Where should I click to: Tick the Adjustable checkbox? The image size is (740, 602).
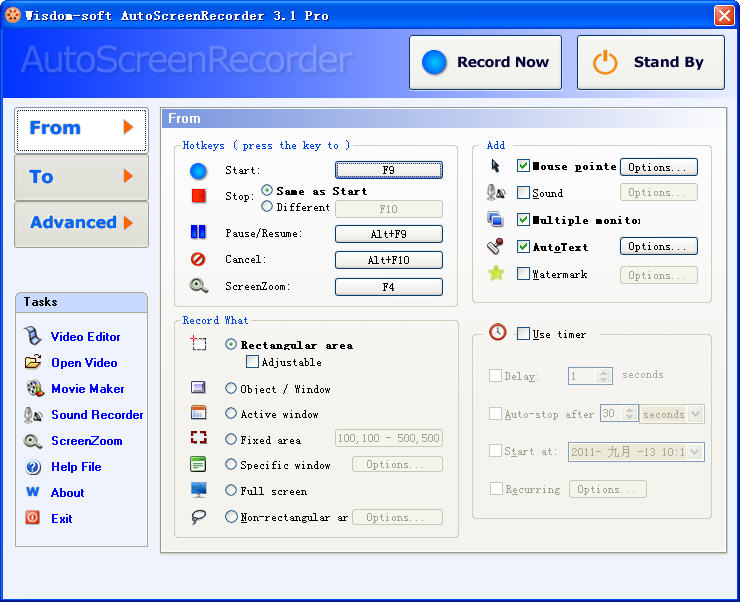[252, 362]
